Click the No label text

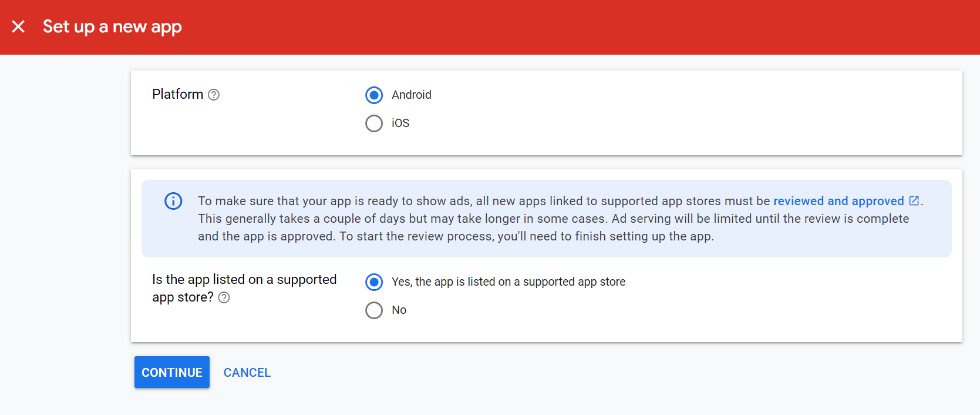coord(399,310)
